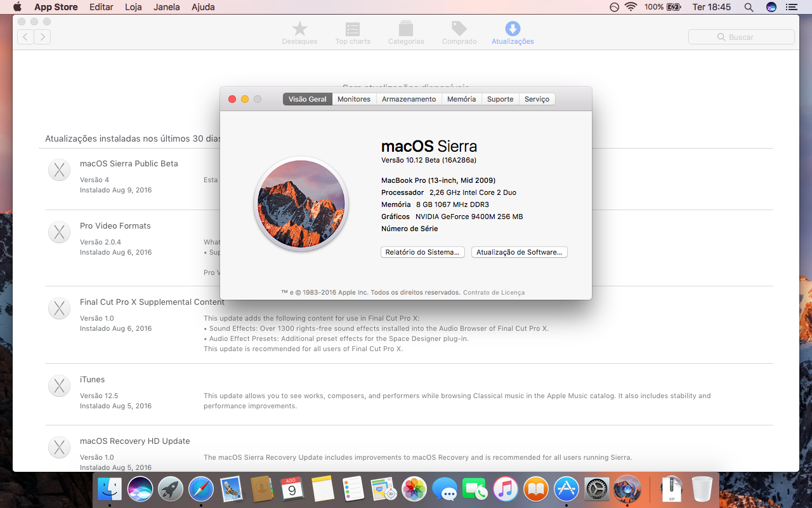The height and width of the screenshot is (508, 812).
Task: Select the Visão Geral tab
Action: click(308, 99)
